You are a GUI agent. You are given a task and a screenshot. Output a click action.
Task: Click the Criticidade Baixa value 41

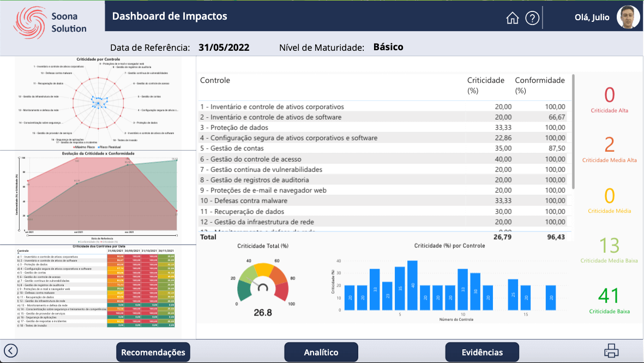pyautogui.click(x=609, y=296)
